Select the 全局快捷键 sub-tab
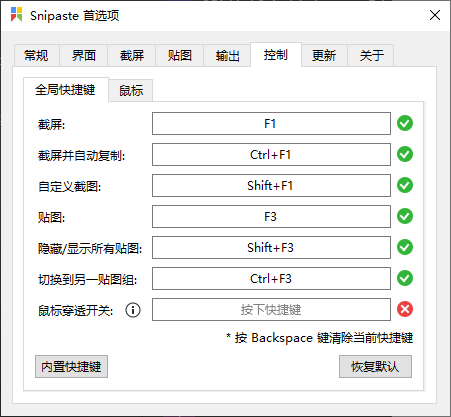Viewport: 451px width, 417px height. click(65, 90)
